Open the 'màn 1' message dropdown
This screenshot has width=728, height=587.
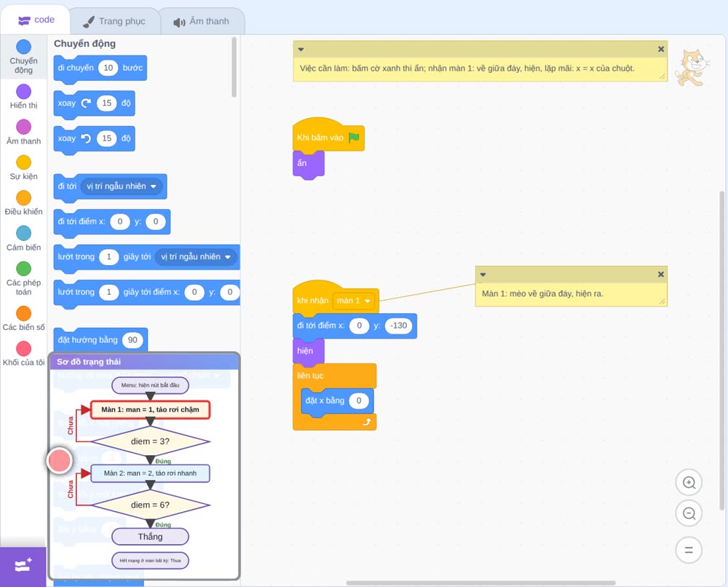tap(354, 301)
